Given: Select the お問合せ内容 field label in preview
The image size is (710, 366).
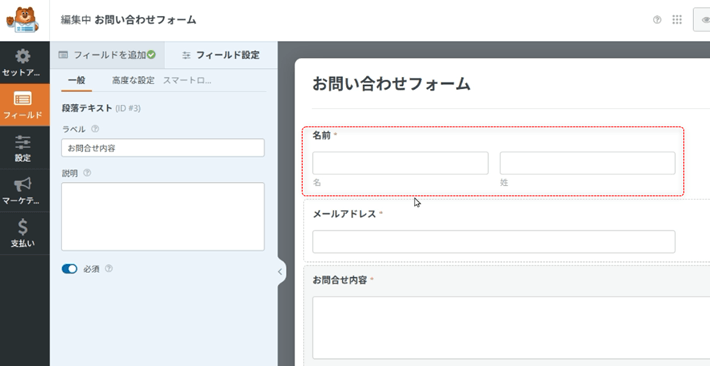Looking at the screenshot, I should [x=340, y=280].
